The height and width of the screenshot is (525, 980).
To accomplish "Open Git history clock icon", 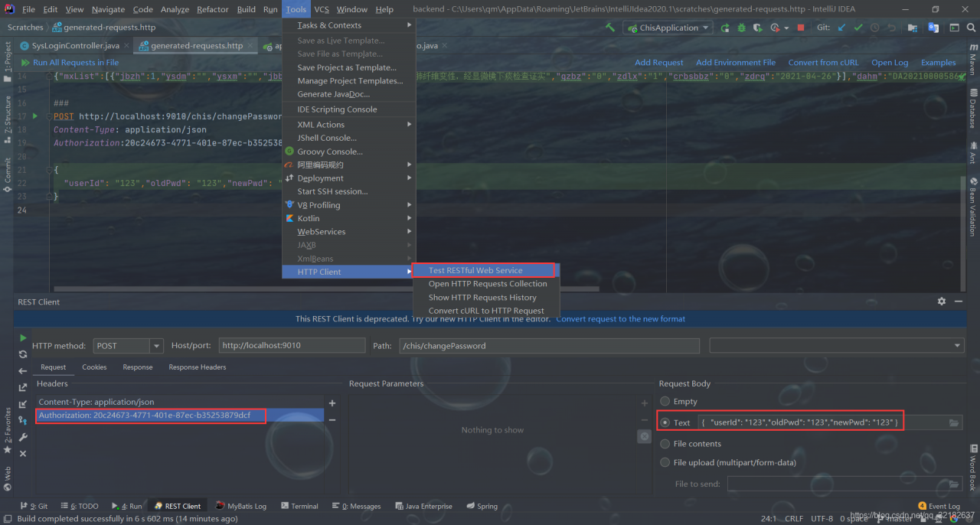I will point(874,28).
